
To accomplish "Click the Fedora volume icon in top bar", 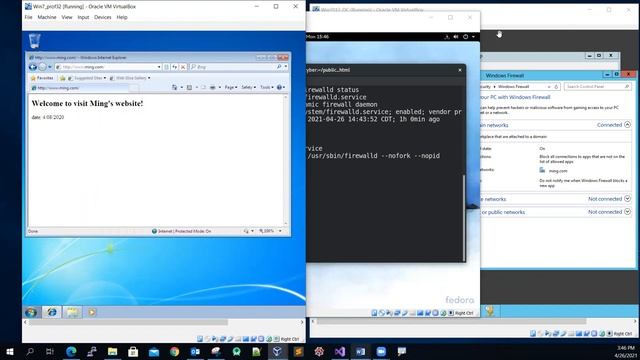I will pos(456,37).
